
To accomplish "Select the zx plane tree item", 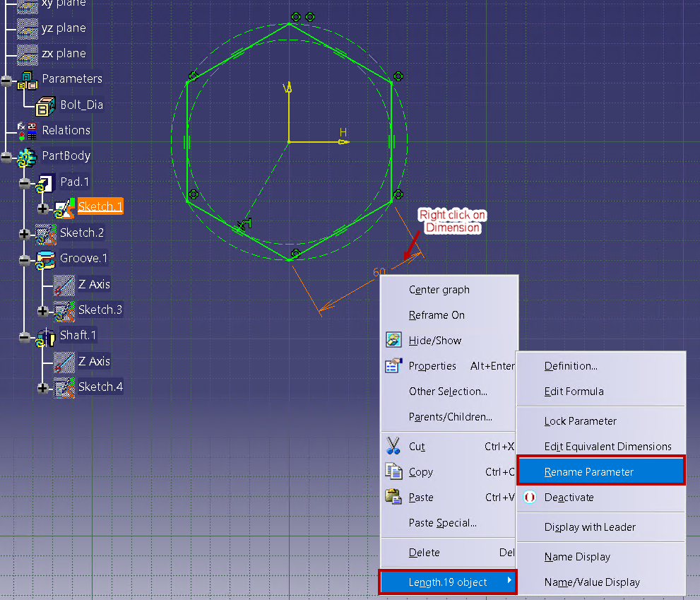I will tap(63, 54).
